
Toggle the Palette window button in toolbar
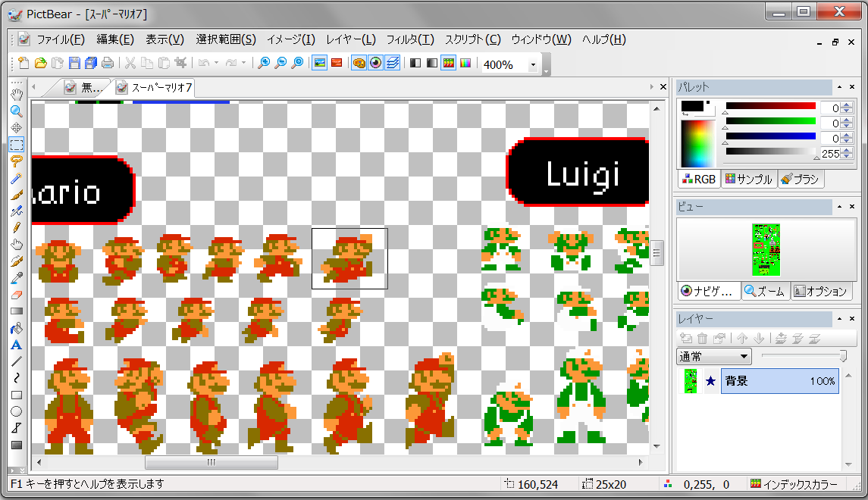[x=359, y=63]
